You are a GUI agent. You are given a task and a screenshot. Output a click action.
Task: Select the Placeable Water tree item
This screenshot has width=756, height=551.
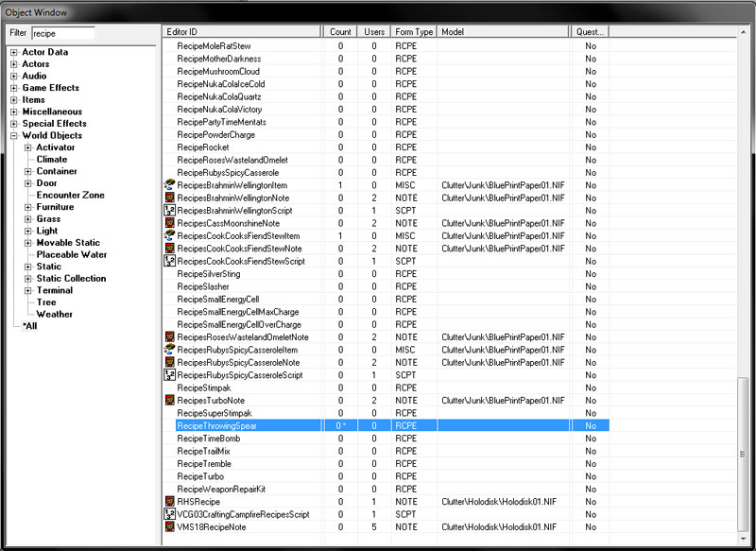(72, 254)
